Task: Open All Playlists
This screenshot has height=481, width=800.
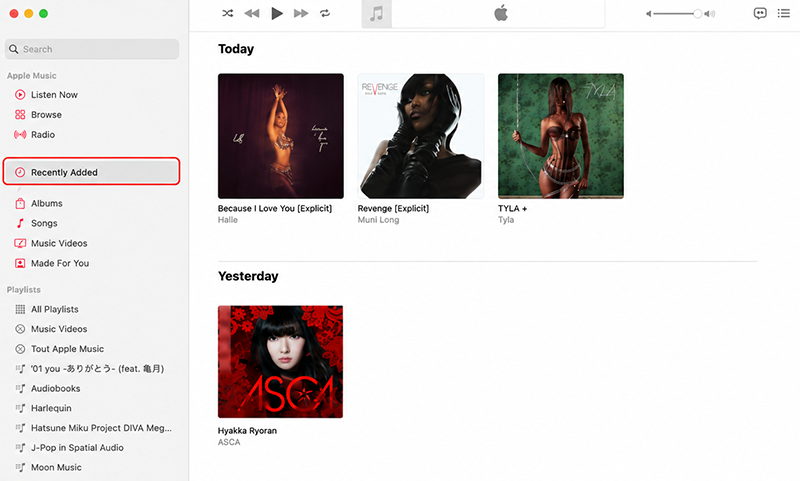Action: [55, 309]
